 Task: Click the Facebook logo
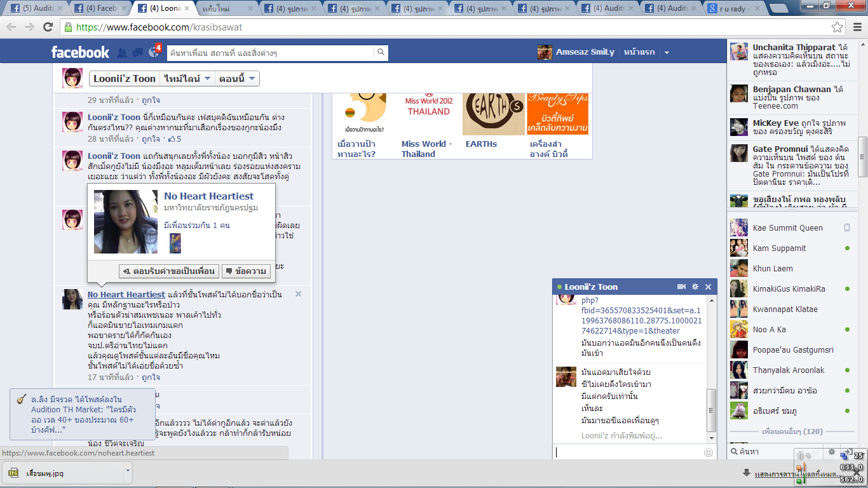(x=80, y=52)
